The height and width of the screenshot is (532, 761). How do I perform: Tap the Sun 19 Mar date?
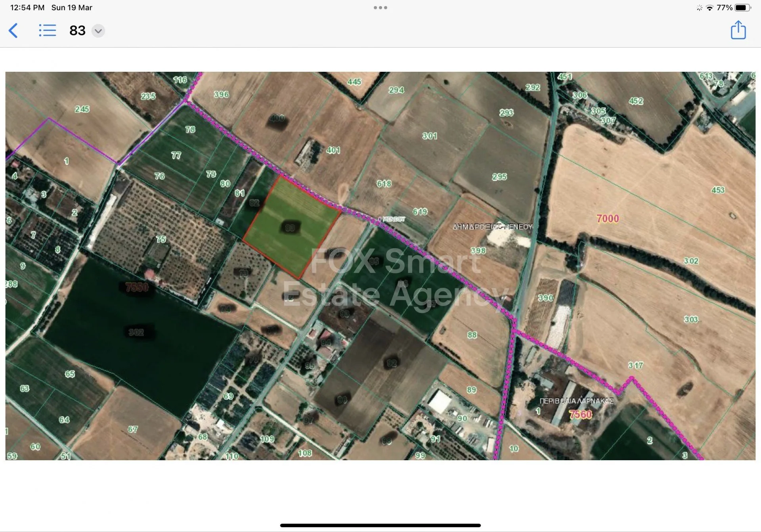72,8
